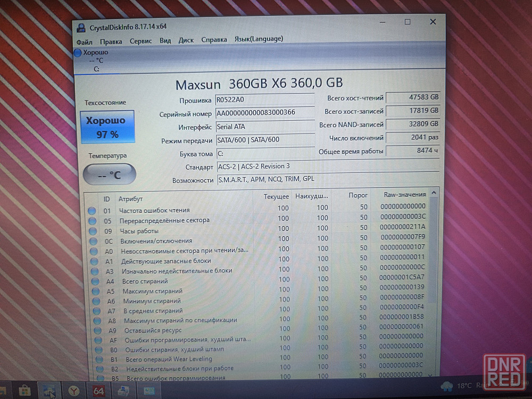This screenshot has width=532, height=399.
Task: Click the Общее время работы value 8474 ч
Action: pos(413,151)
